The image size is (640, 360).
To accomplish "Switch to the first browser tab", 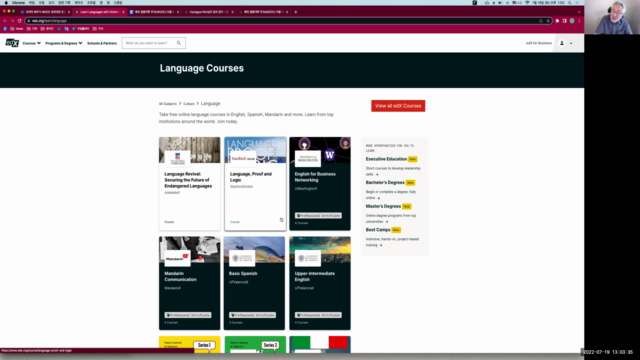I will point(44,12).
